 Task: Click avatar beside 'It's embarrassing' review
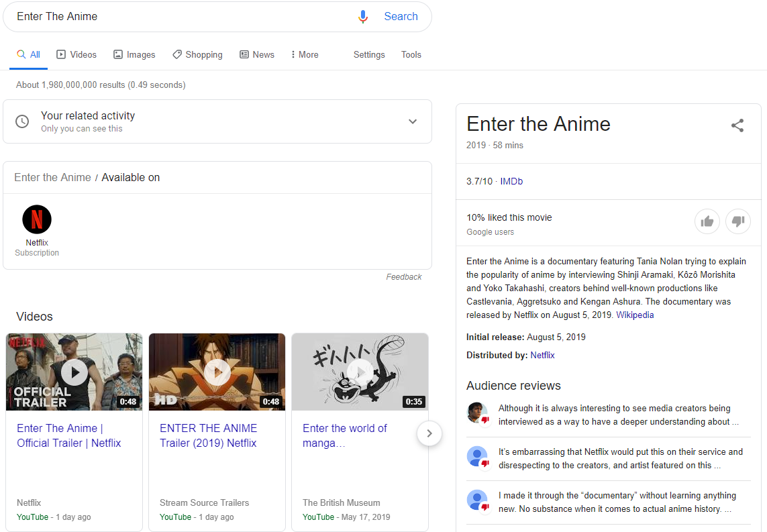(x=477, y=456)
